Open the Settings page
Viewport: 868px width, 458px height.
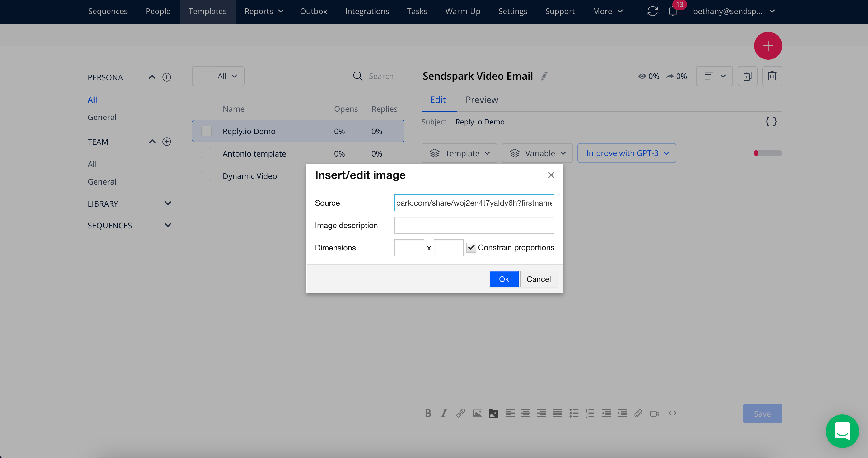(x=512, y=11)
